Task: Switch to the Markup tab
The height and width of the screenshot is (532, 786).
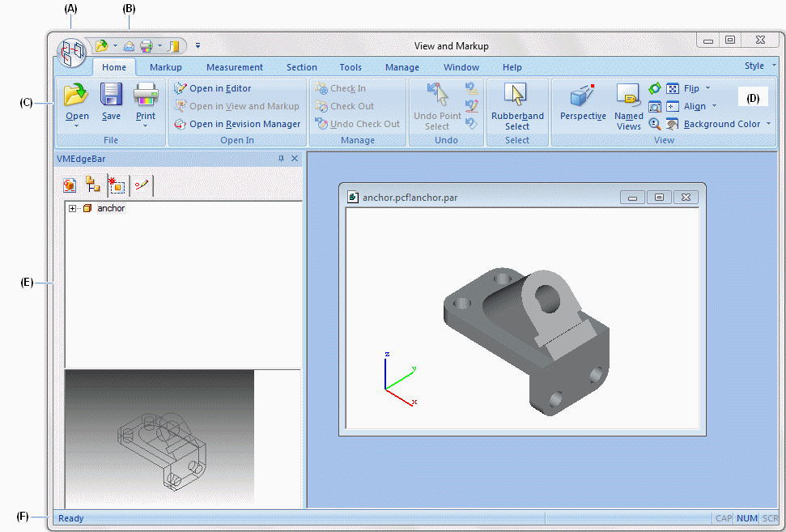Action: coord(166,67)
